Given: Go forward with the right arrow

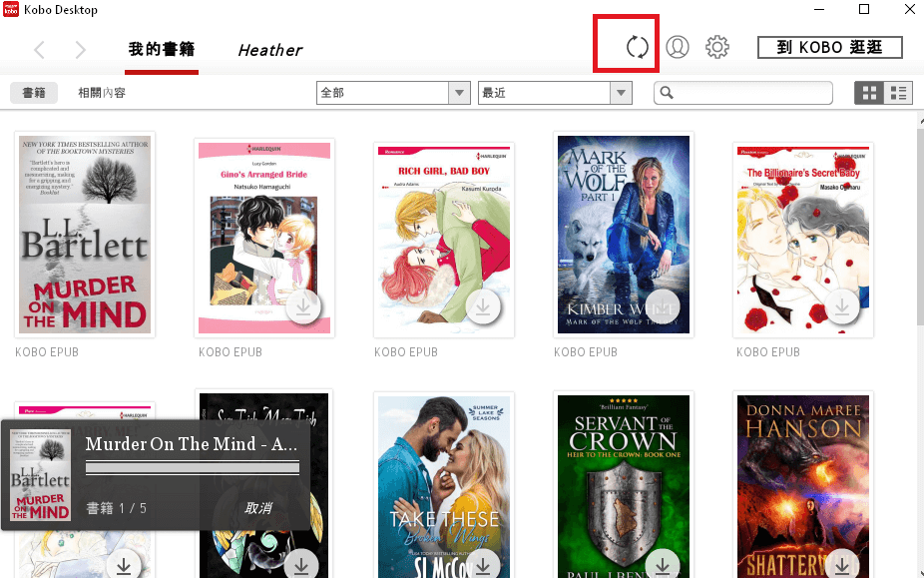Looking at the screenshot, I should coord(81,50).
